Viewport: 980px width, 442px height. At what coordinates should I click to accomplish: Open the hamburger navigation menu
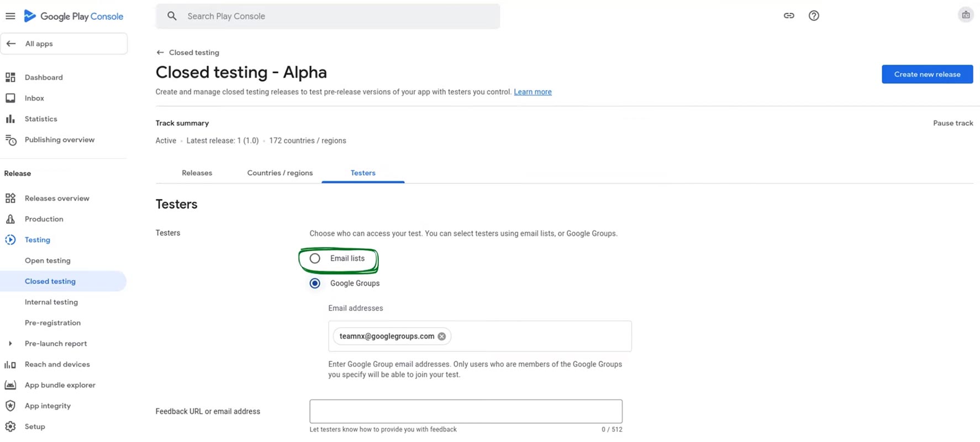click(x=10, y=16)
